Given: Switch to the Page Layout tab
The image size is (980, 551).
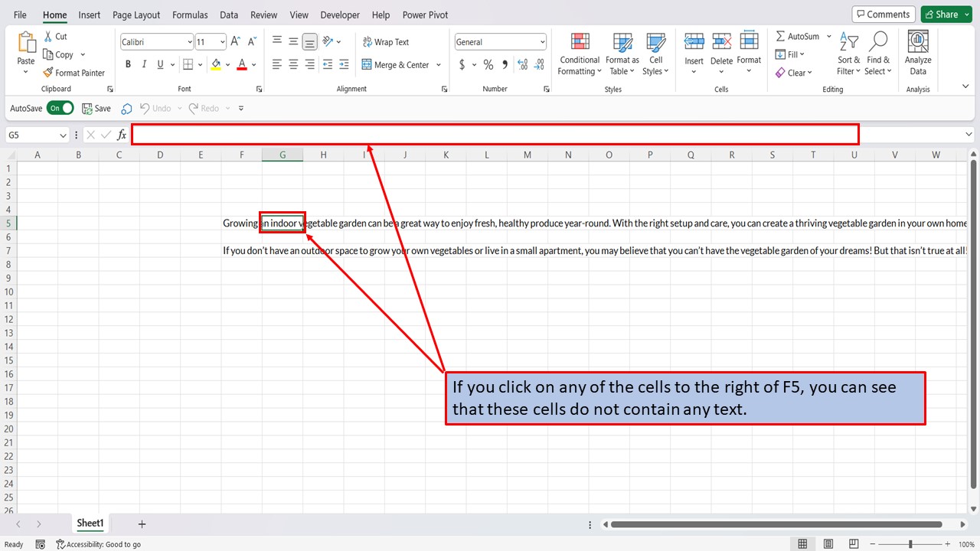Looking at the screenshot, I should [136, 15].
